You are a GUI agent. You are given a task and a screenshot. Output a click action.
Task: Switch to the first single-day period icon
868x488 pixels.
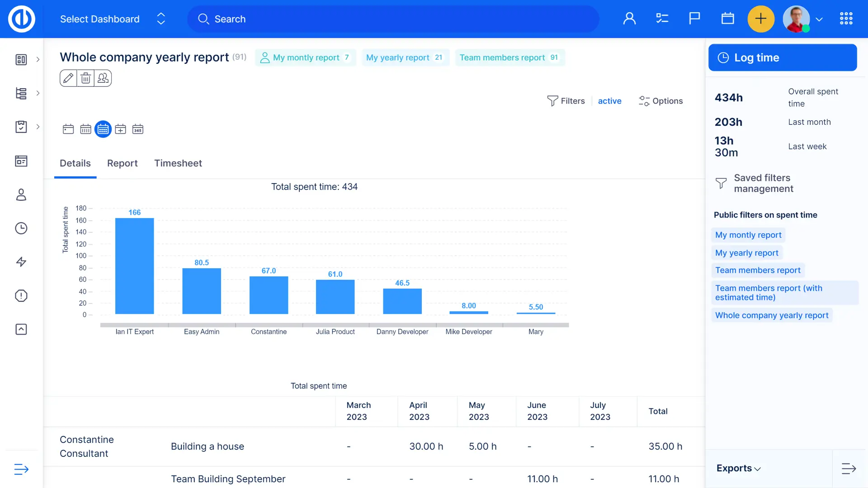tap(68, 129)
